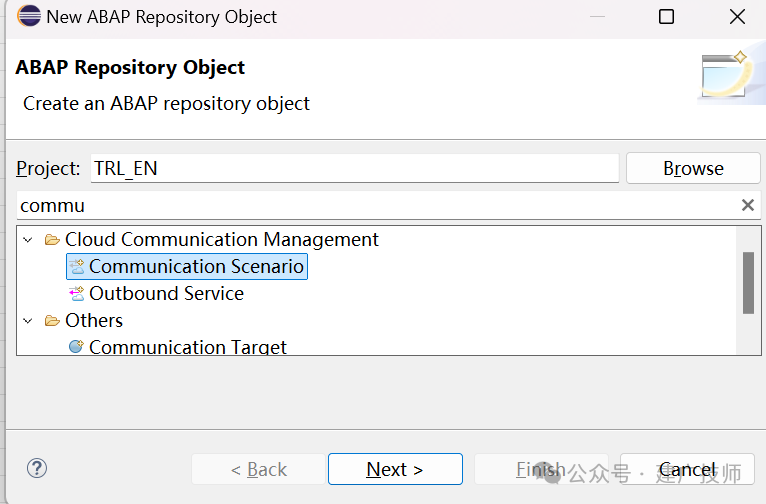Click the Finish button
The height and width of the screenshot is (504, 766).
(x=541, y=469)
